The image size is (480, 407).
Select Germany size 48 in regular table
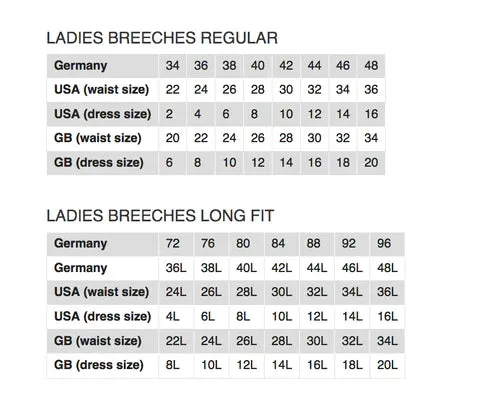tap(371, 66)
